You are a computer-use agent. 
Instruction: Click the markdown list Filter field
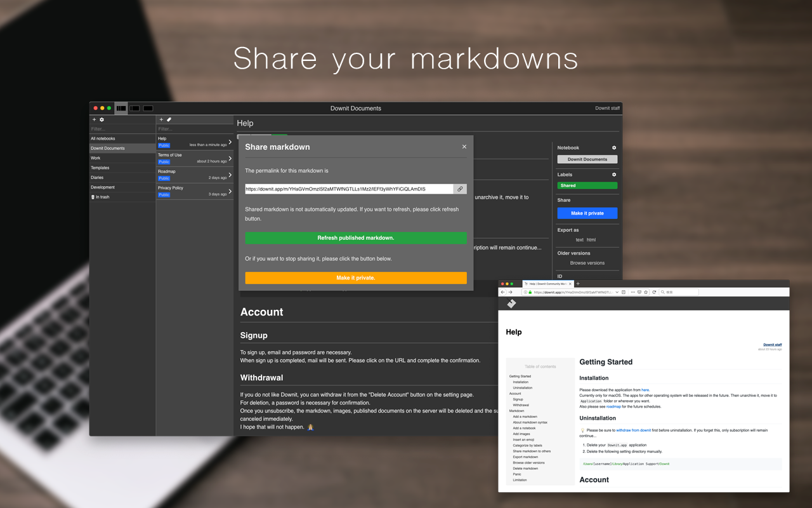[194, 129]
